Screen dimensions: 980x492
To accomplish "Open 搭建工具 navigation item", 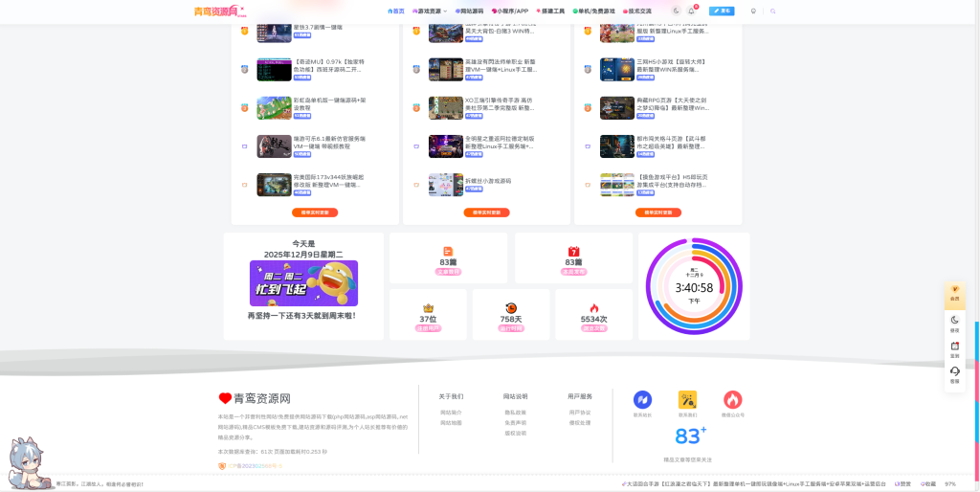I will click(x=550, y=11).
